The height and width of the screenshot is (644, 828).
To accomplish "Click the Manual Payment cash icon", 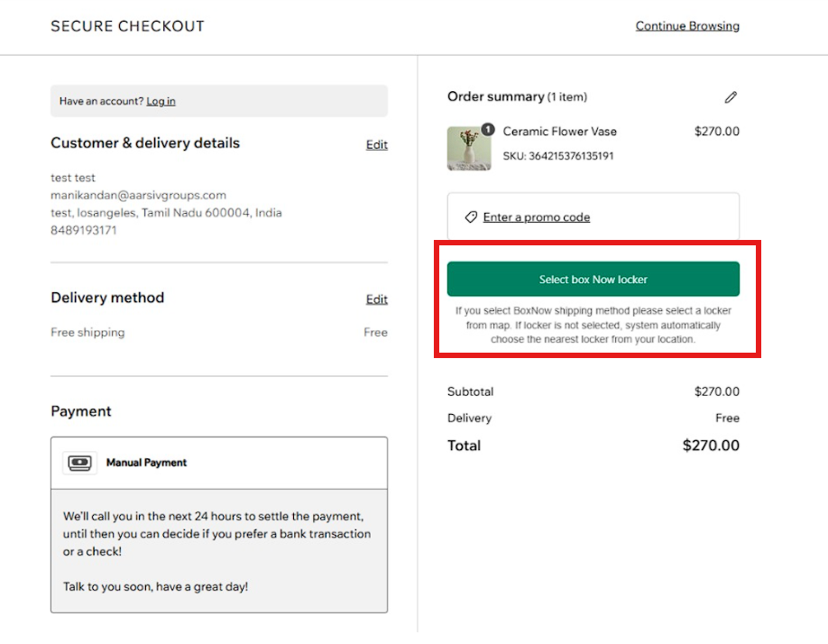I will (80, 463).
